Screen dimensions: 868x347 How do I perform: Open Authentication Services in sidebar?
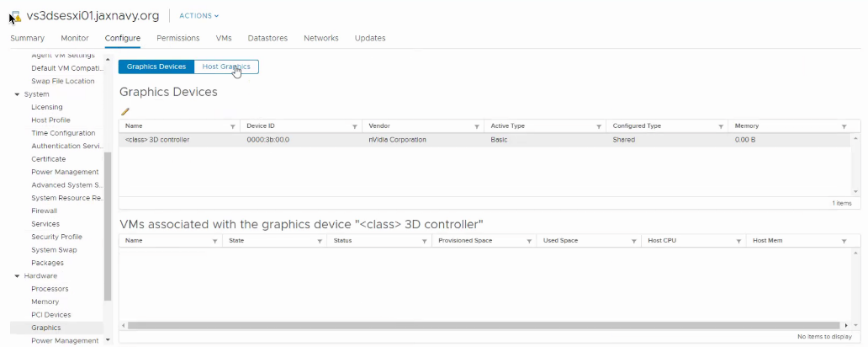(67, 146)
